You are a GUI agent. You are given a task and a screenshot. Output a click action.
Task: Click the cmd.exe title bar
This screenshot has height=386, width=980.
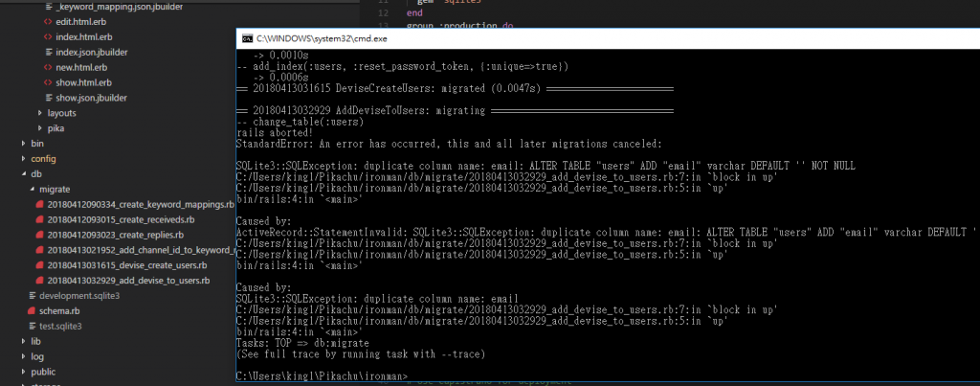coord(608,38)
